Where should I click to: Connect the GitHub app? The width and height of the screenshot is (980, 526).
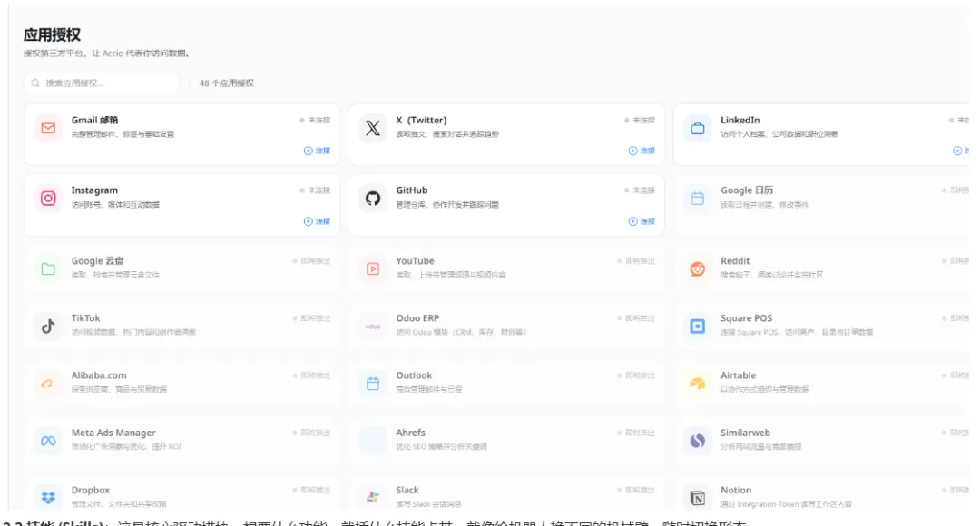pyautogui.click(x=642, y=221)
